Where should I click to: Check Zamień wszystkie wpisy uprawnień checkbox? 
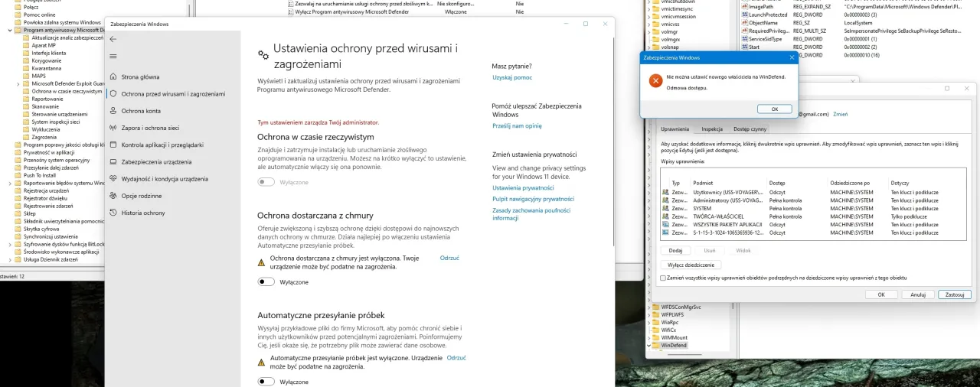(663, 278)
